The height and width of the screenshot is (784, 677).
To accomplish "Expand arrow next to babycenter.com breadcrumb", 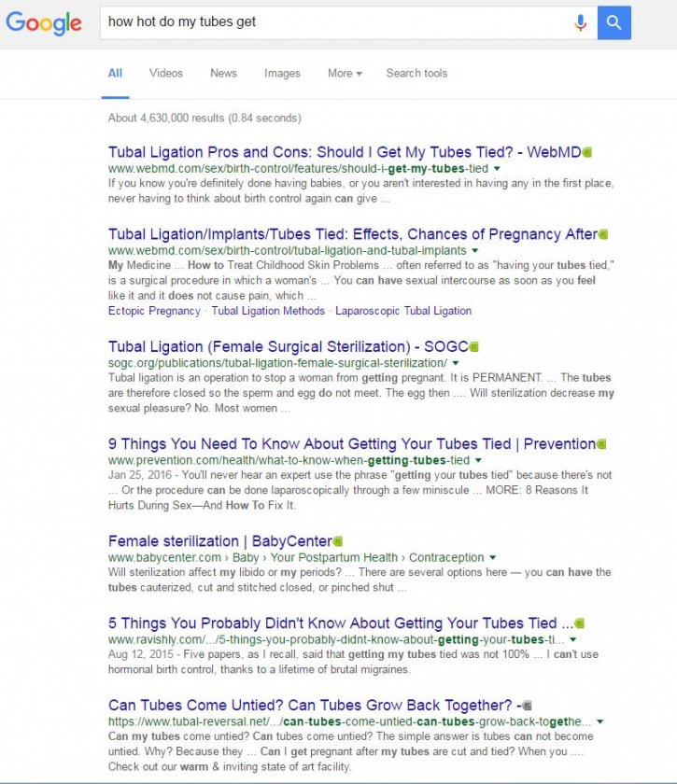I will coord(493,557).
